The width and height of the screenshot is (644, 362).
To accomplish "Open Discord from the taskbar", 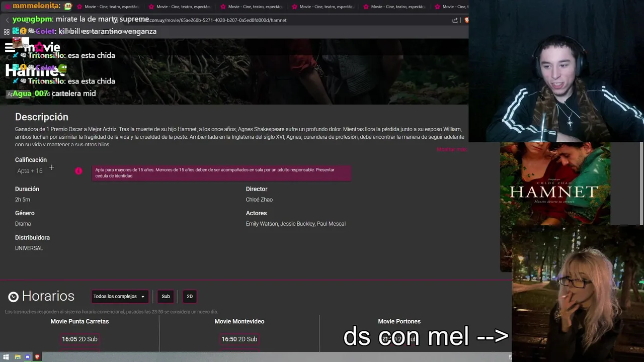I will (x=28, y=357).
